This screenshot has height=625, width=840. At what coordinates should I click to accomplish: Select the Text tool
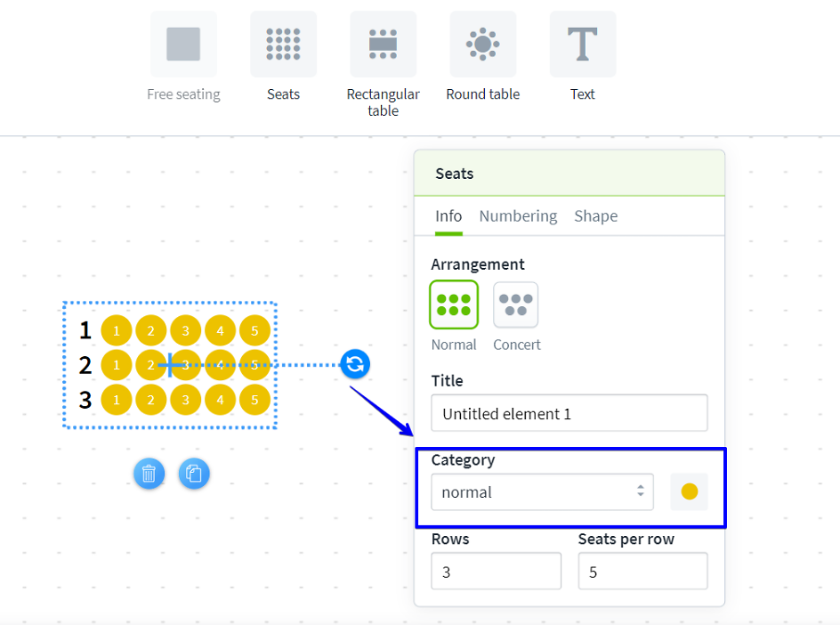(582, 45)
